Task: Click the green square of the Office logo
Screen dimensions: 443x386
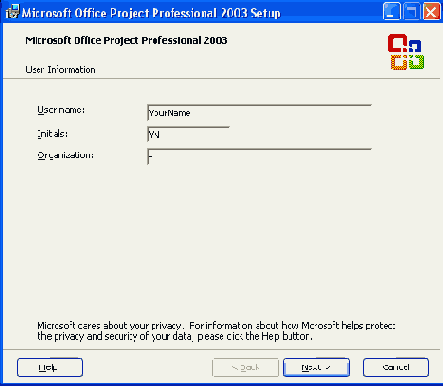Action: click(x=416, y=62)
